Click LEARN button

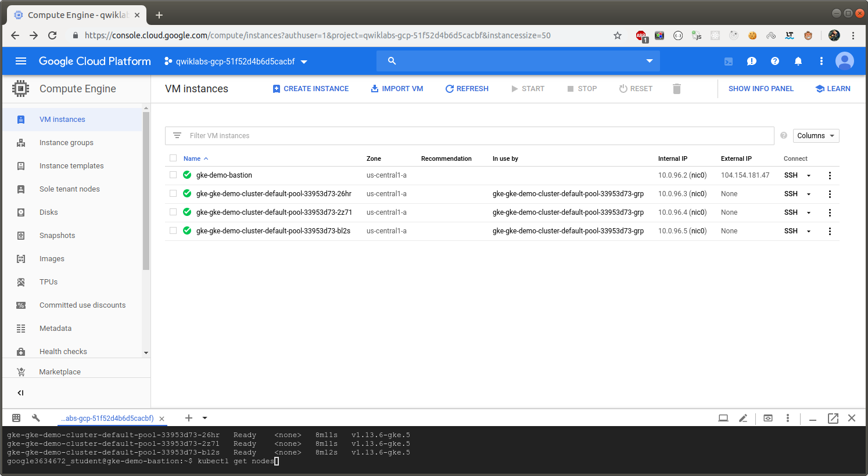[833, 89]
